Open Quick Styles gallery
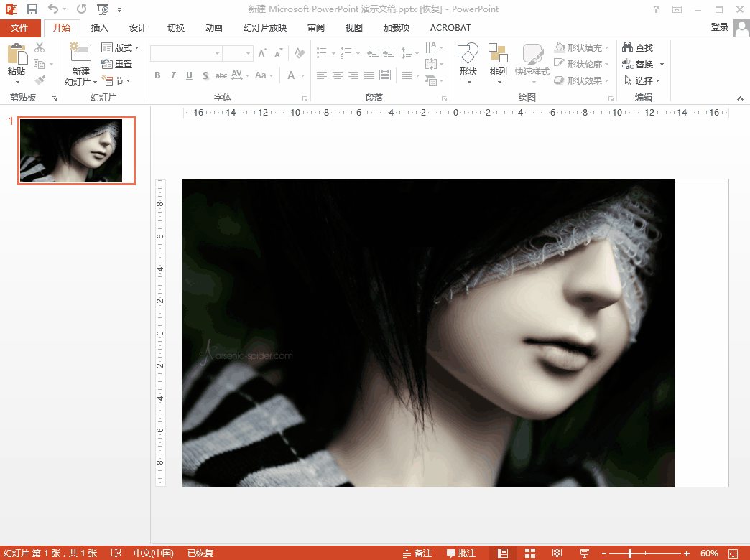Screen dimensions: 750x560 point(532,62)
